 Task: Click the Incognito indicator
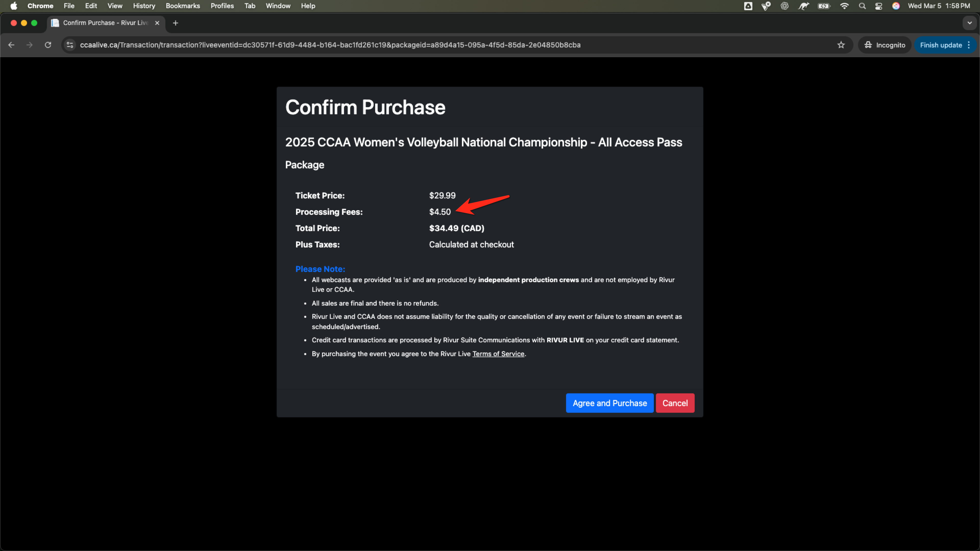click(x=885, y=45)
